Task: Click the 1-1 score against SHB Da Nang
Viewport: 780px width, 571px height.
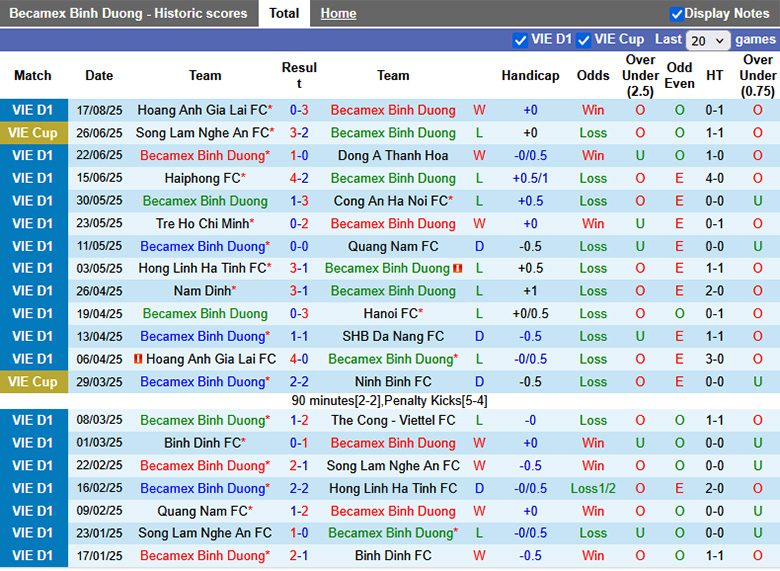Action: tap(299, 336)
